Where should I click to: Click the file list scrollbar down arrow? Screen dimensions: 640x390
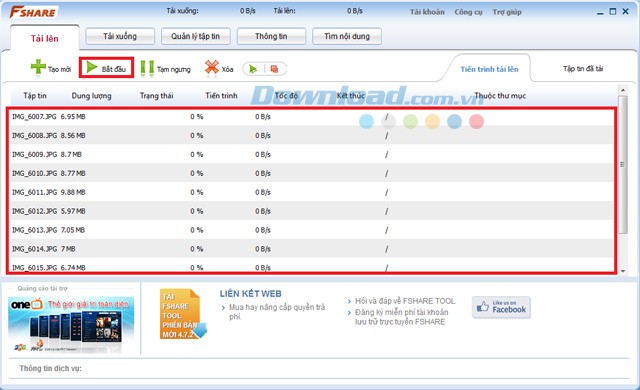pos(623,271)
